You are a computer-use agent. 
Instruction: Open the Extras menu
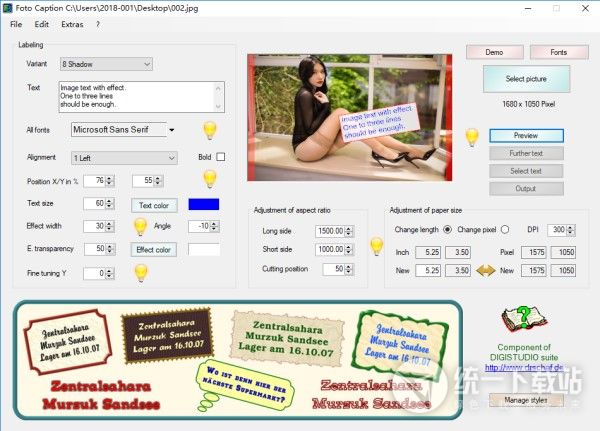[72, 23]
